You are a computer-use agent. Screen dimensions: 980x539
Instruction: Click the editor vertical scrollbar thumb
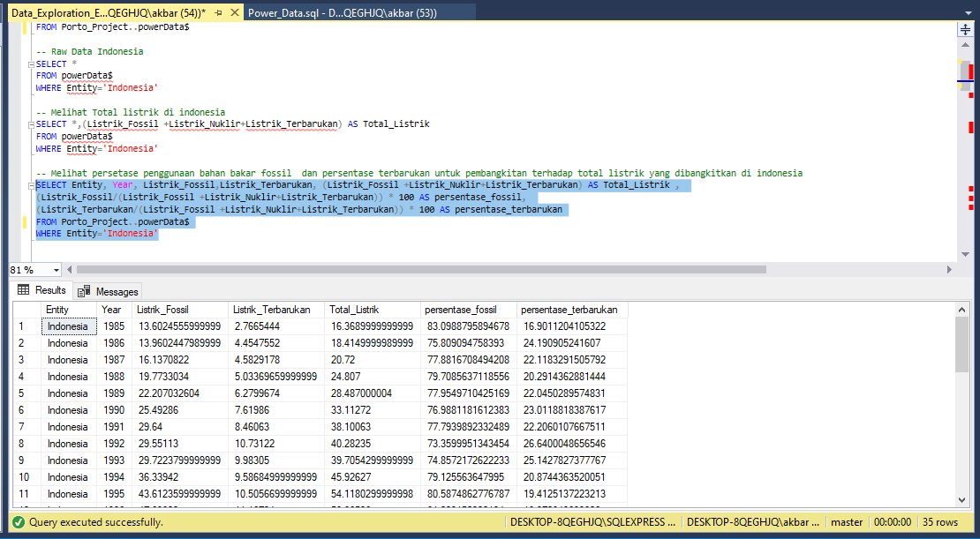(965, 75)
